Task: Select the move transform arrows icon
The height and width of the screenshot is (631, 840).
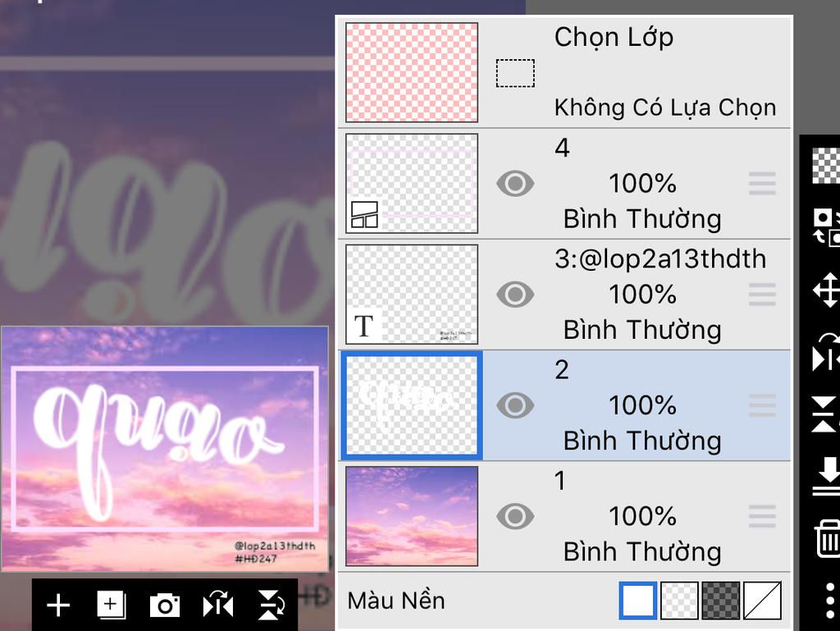Action: coord(827,290)
